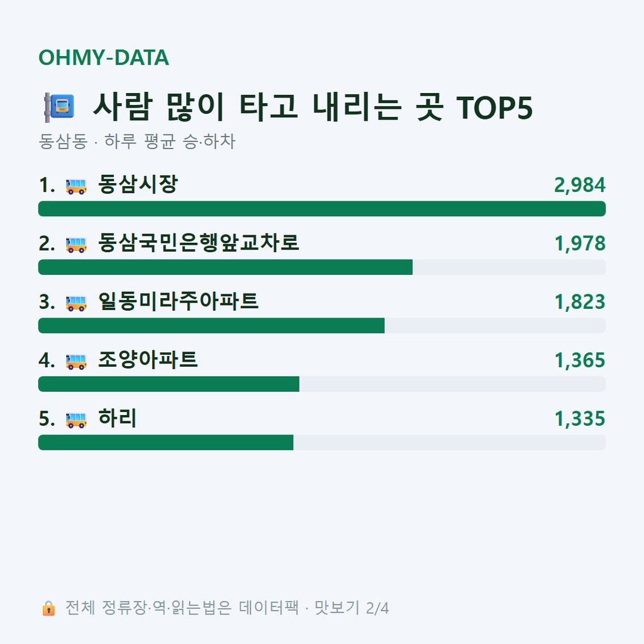644x644 pixels.
Task: Click the 1,335 ridership value
Action: point(579,418)
